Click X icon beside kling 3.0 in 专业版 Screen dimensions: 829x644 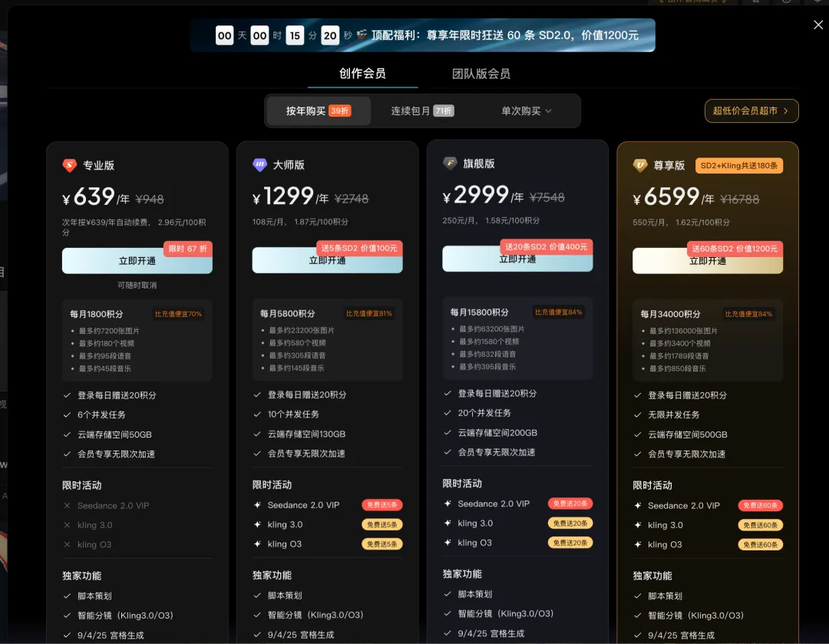(x=67, y=525)
